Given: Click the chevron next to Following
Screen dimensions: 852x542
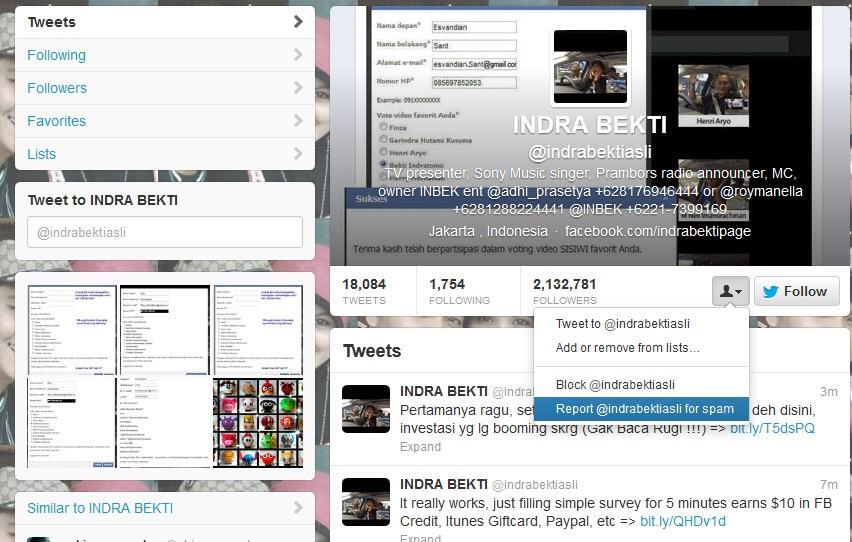Looking at the screenshot, I should (298, 54).
